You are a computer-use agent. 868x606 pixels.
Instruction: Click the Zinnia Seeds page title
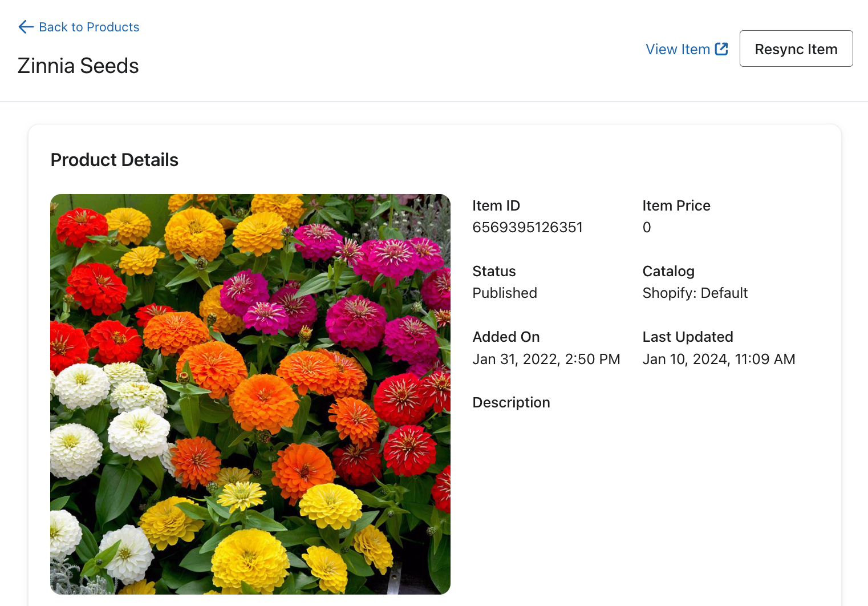click(x=78, y=66)
